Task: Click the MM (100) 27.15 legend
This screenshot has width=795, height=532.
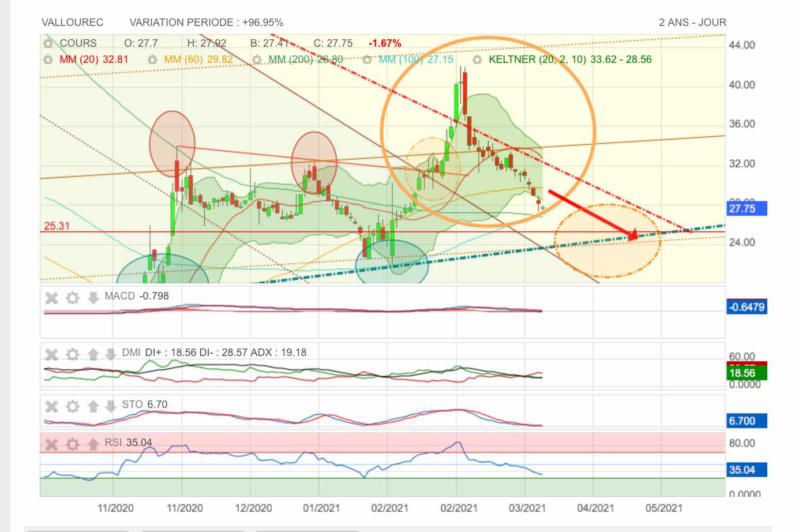Action: (416, 59)
